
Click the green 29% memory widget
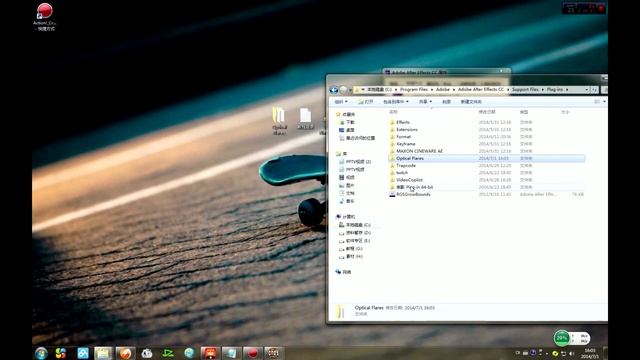click(562, 338)
